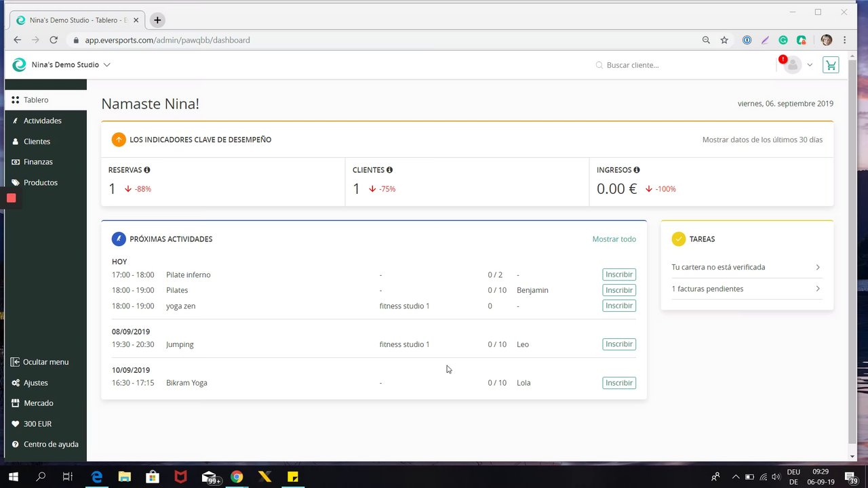Image resolution: width=868 pixels, height=488 pixels.
Task: Click the address bar URL
Action: click(167, 40)
